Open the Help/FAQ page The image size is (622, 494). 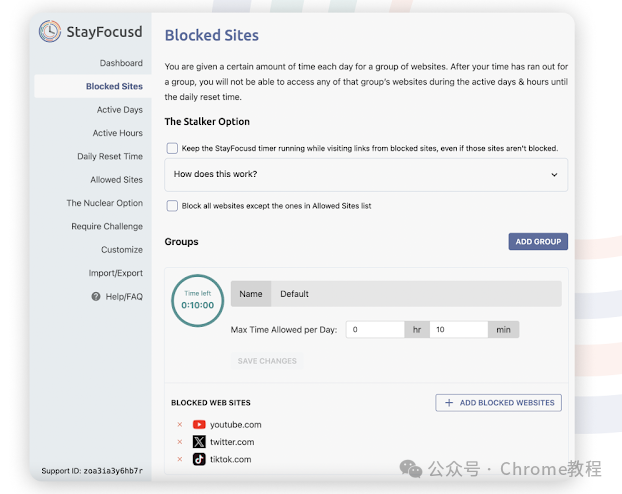tap(124, 297)
